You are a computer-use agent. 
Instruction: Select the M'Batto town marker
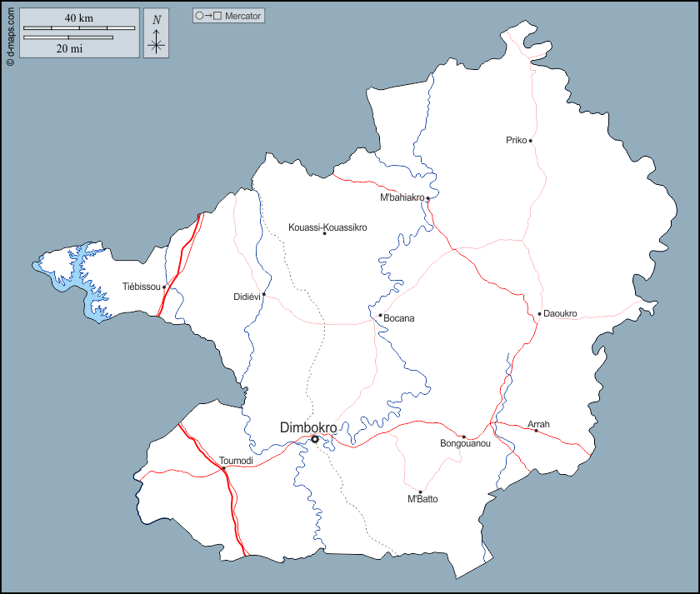tap(420, 492)
